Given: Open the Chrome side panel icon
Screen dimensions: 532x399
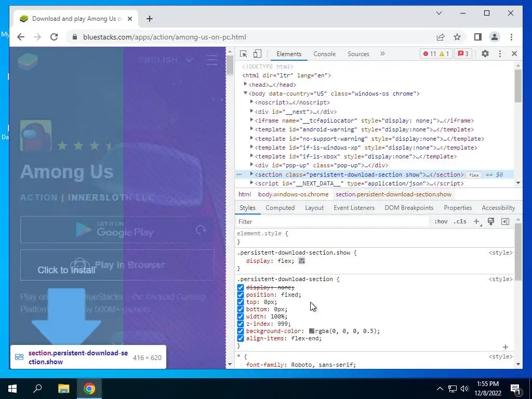Looking at the screenshot, I should [x=478, y=37].
